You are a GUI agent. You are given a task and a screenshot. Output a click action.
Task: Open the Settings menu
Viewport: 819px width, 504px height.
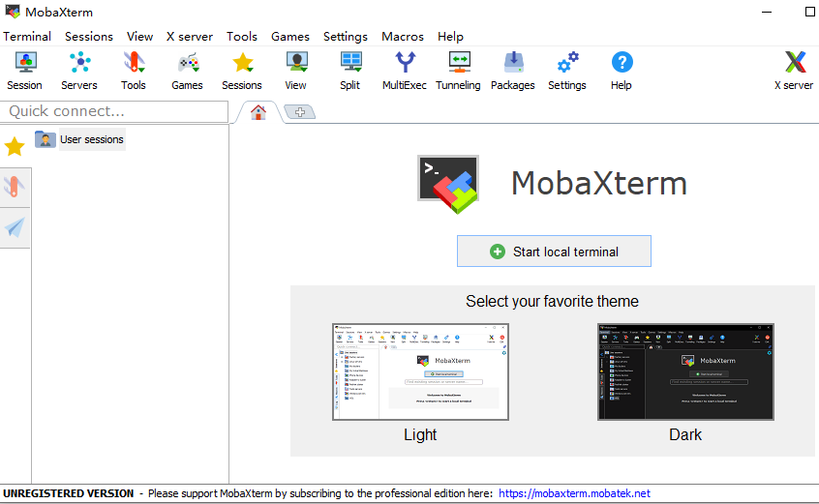point(346,37)
